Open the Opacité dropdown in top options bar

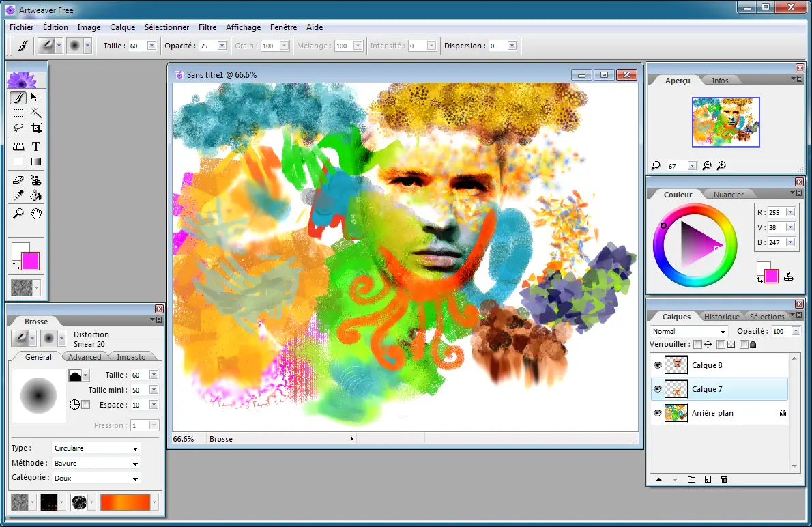tap(222, 46)
